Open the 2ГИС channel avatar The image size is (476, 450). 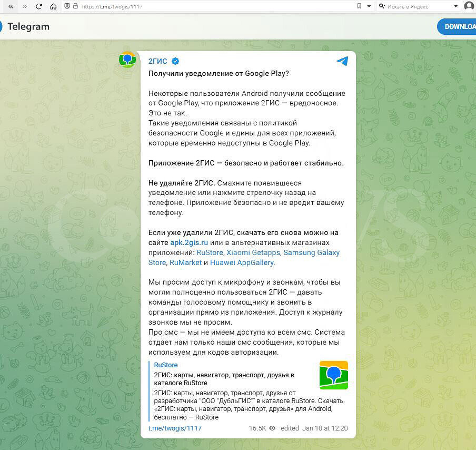127,60
